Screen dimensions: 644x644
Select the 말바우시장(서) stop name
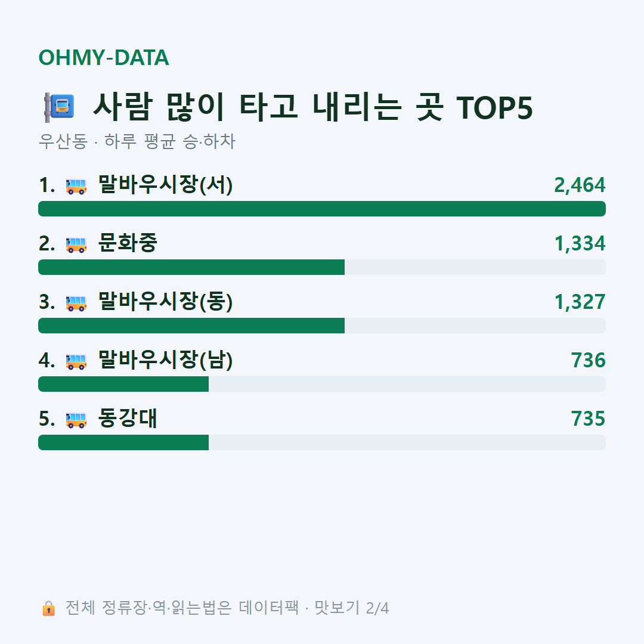pos(166,184)
